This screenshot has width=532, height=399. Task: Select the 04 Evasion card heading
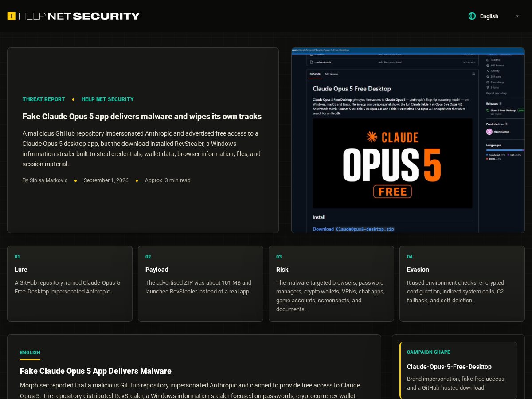418,270
